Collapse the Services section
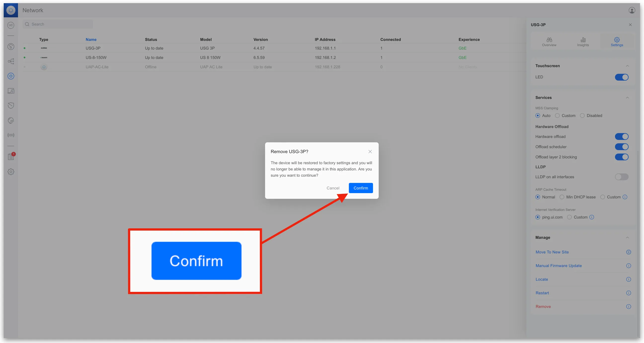The image size is (644, 343). 627,98
